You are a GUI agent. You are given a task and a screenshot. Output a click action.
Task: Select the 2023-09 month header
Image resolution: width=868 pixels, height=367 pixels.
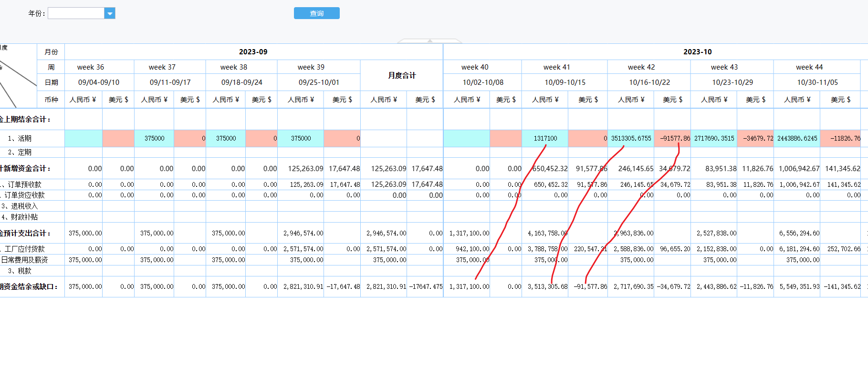[x=253, y=51]
